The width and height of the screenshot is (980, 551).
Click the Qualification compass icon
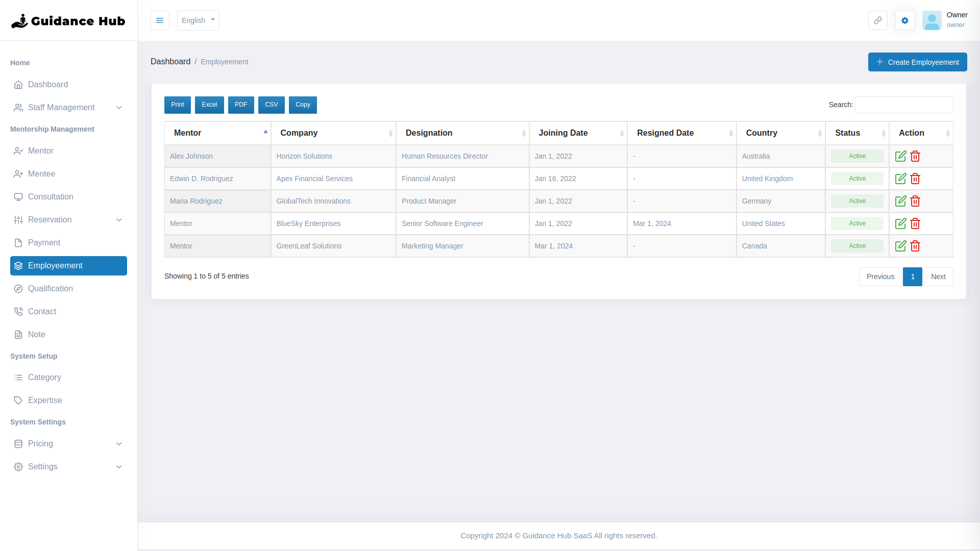[18, 288]
